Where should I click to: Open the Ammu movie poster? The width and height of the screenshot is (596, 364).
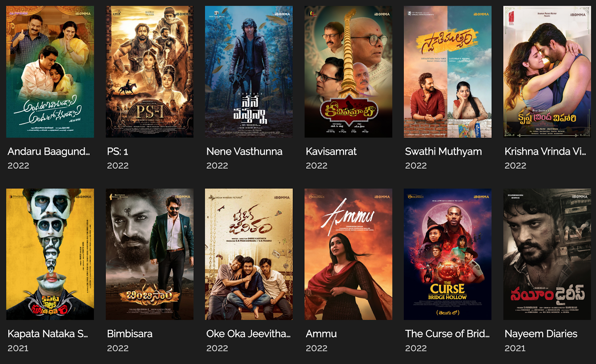coord(348,254)
